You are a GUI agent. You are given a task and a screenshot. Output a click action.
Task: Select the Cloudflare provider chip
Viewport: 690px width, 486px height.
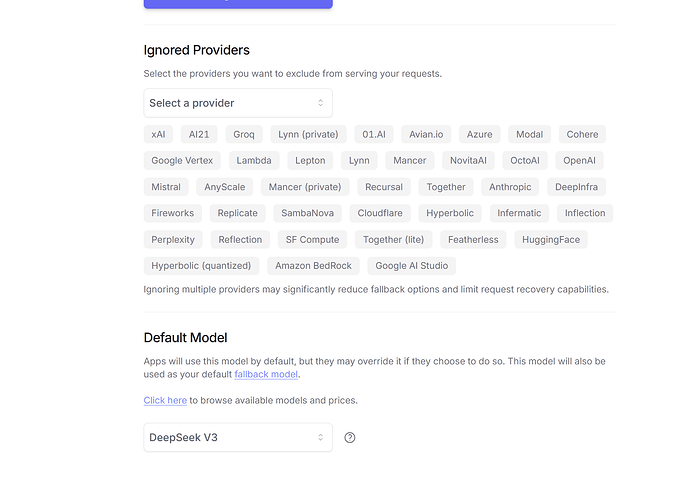[380, 213]
